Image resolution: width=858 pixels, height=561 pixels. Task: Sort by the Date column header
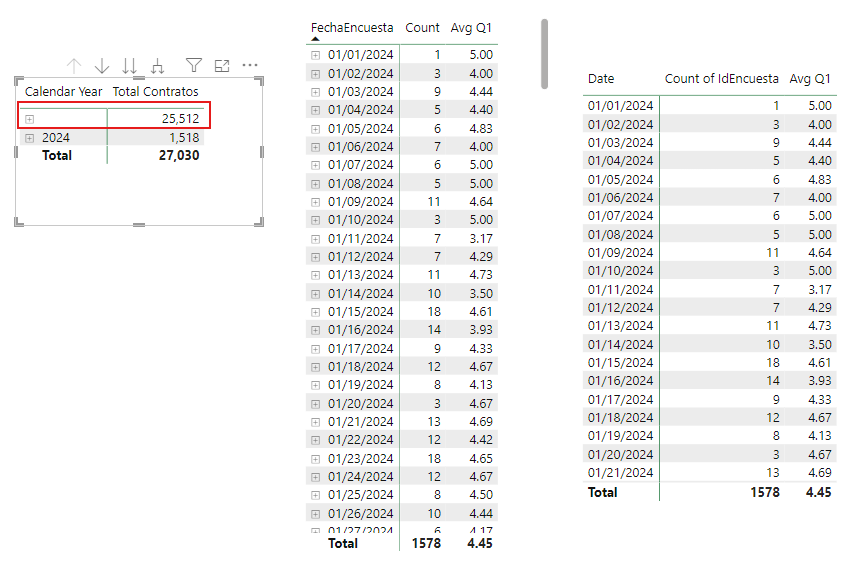point(601,79)
